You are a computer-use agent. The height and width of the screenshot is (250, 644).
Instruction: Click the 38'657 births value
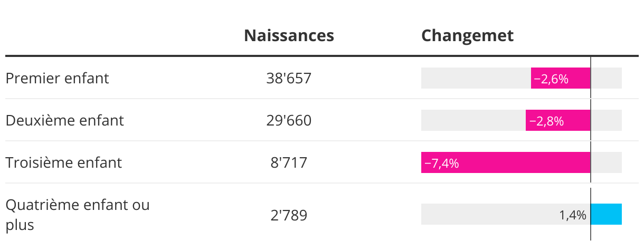[289, 79]
